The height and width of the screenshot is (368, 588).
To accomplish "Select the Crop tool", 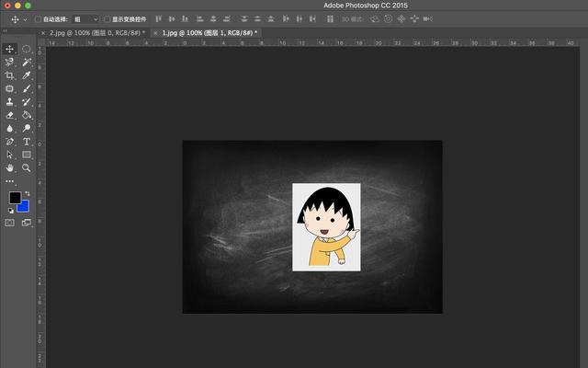I will [10, 75].
